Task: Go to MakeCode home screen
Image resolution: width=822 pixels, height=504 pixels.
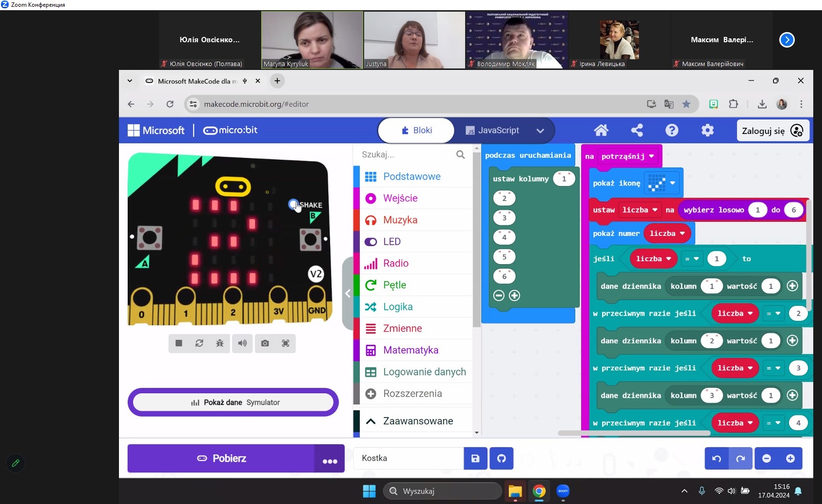Action: (x=601, y=130)
